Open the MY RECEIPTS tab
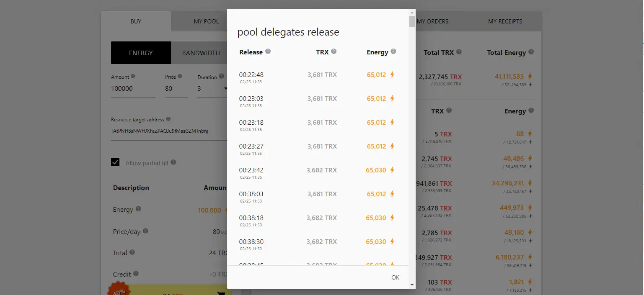Viewport: 644px width, 295px height. point(505,21)
